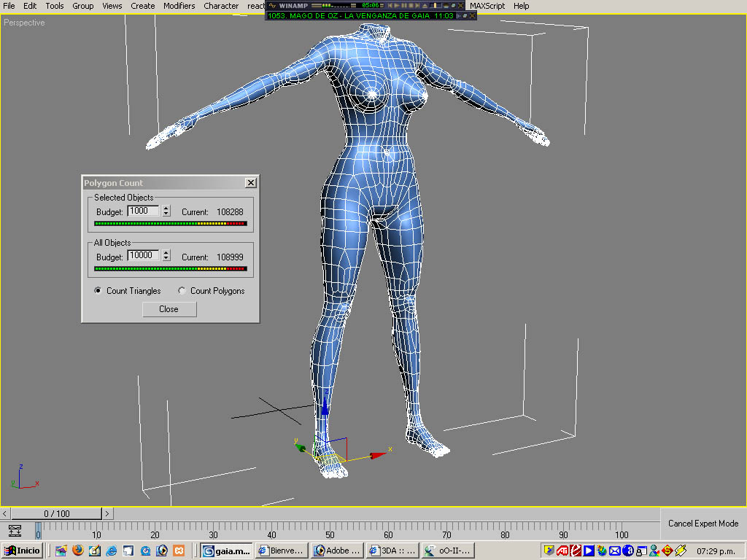This screenshot has height=560, width=747.
Task: Click the 0 / 100 time slider
Action: (x=56, y=513)
